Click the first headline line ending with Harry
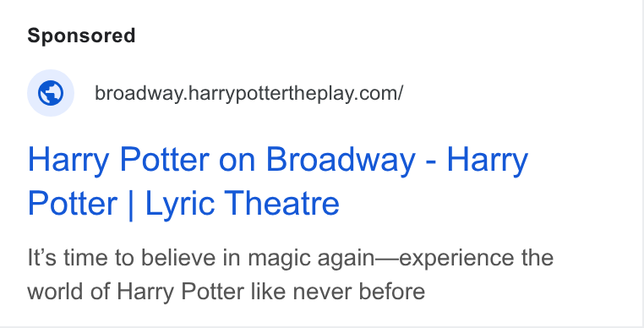This screenshot has width=644, height=328. (278, 160)
